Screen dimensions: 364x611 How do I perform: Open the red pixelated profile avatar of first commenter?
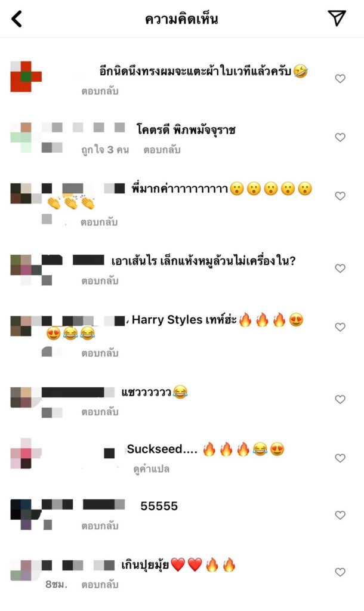[26, 76]
